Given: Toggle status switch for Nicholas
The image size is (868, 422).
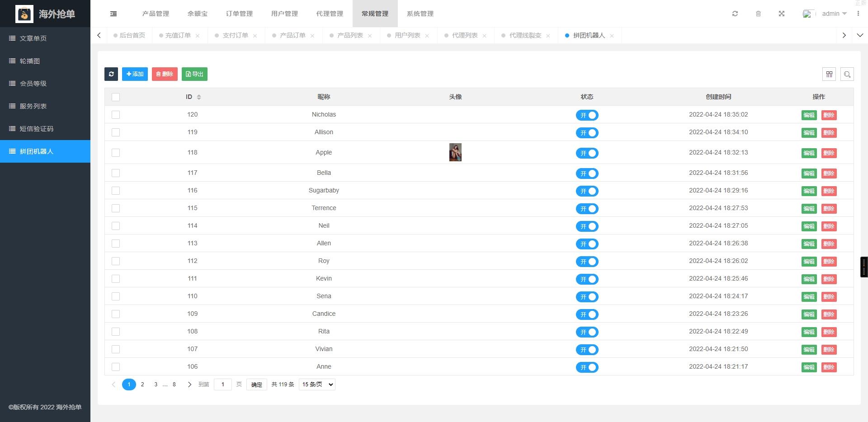Looking at the screenshot, I should point(587,115).
